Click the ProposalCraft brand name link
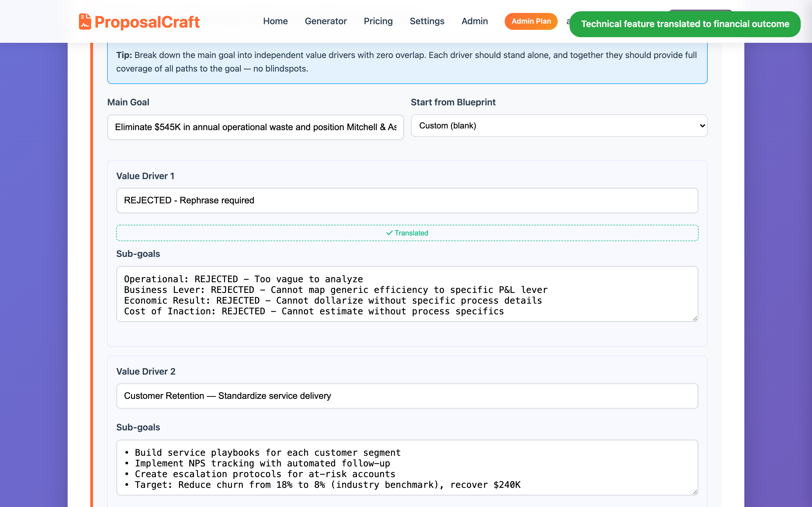812x507 pixels. pos(147,22)
